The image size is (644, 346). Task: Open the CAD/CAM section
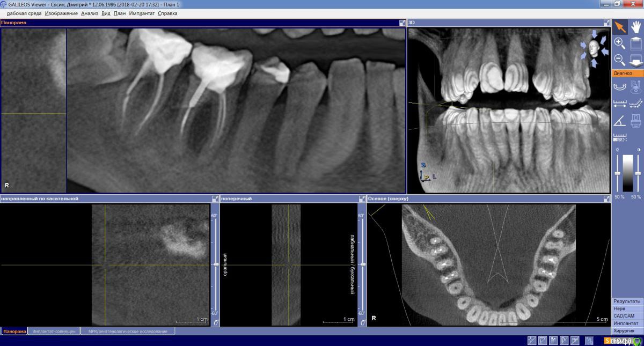(626, 316)
